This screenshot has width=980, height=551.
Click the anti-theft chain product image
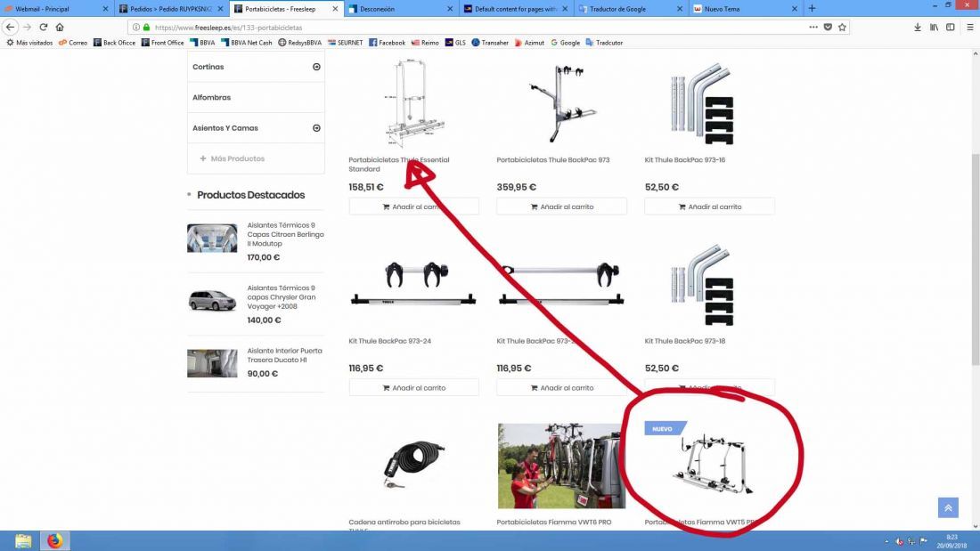[x=413, y=466]
